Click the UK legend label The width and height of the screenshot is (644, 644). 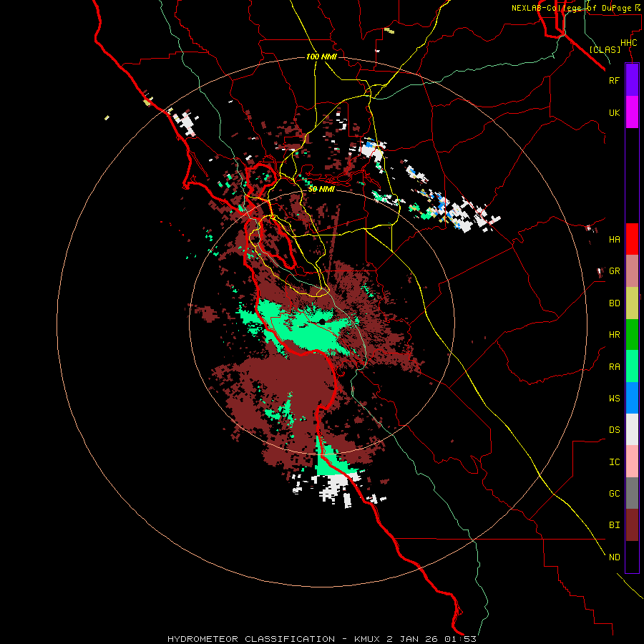click(615, 113)
